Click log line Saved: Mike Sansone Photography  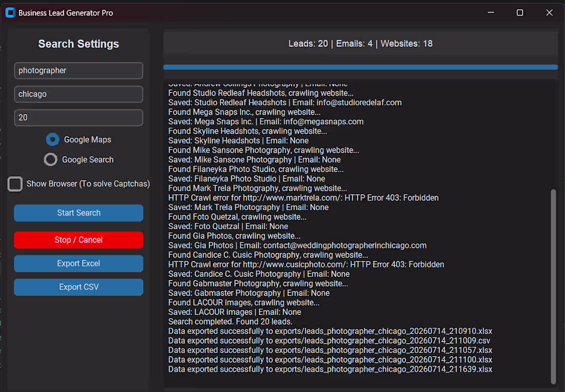tap(254, 160)
